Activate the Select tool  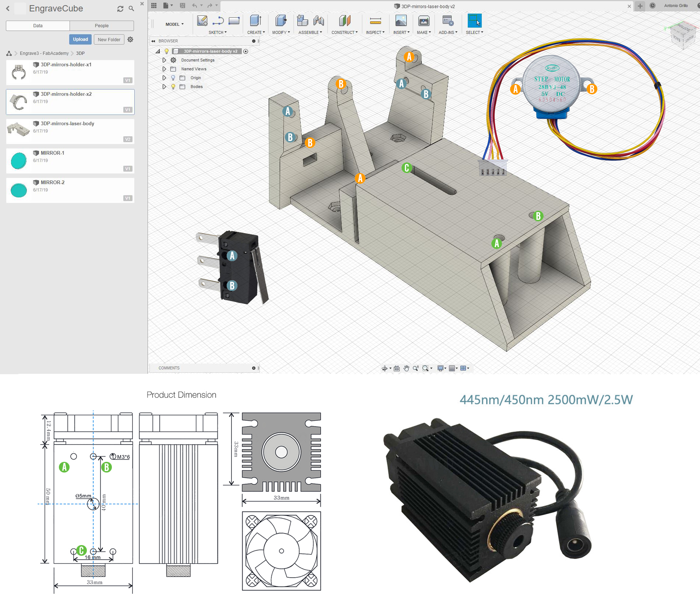(x=474, y=21)
